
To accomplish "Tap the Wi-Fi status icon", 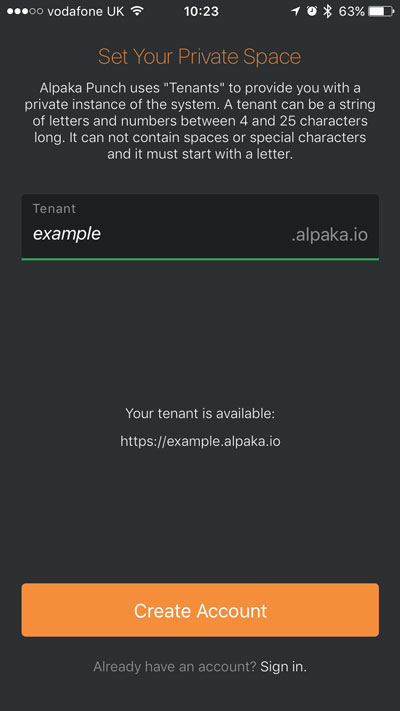I will tap(137, 11).
